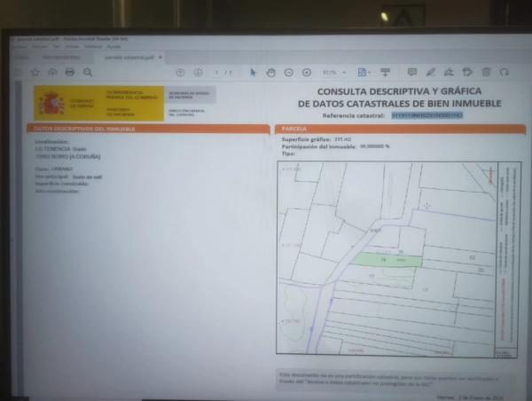Choose the arrow selection tool
Image resolution: width=532 pixels, height=401 pixels.
point(254,72)
